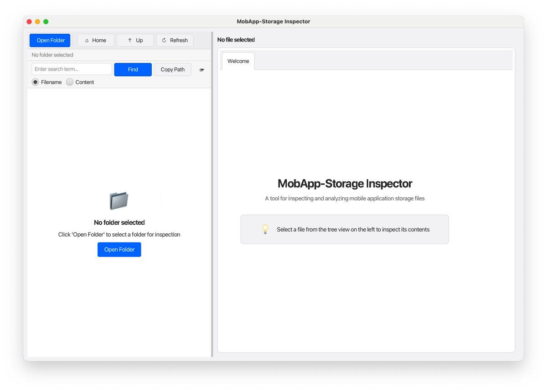Click the pointer icon beside Copy Path

coord(201,69)
